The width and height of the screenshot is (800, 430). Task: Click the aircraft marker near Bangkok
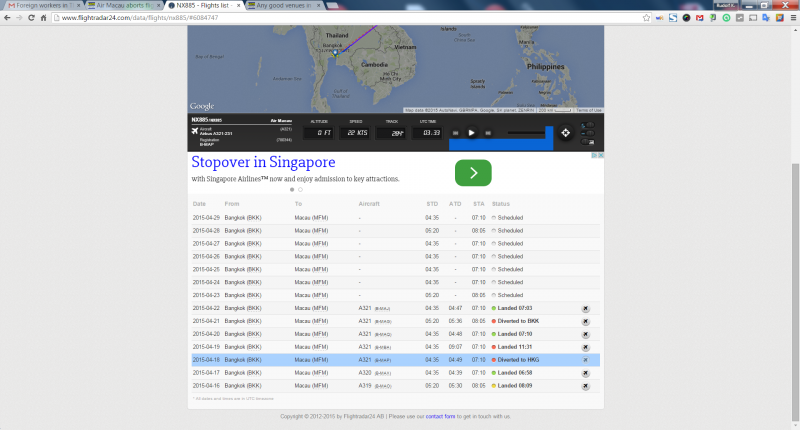335,53
